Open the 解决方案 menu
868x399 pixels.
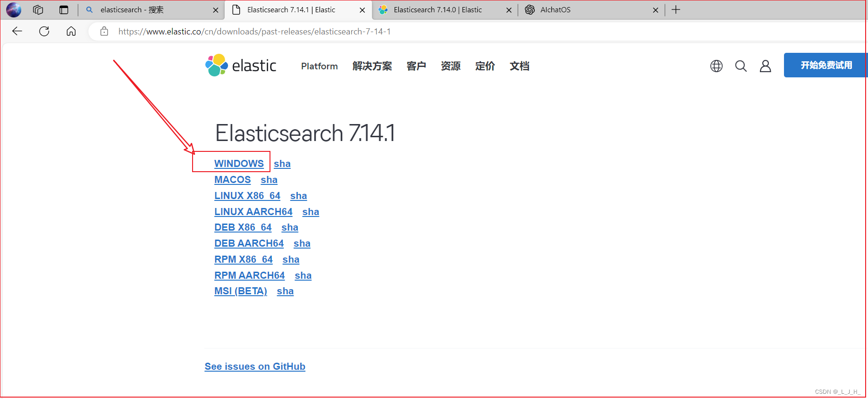point(372,66)
